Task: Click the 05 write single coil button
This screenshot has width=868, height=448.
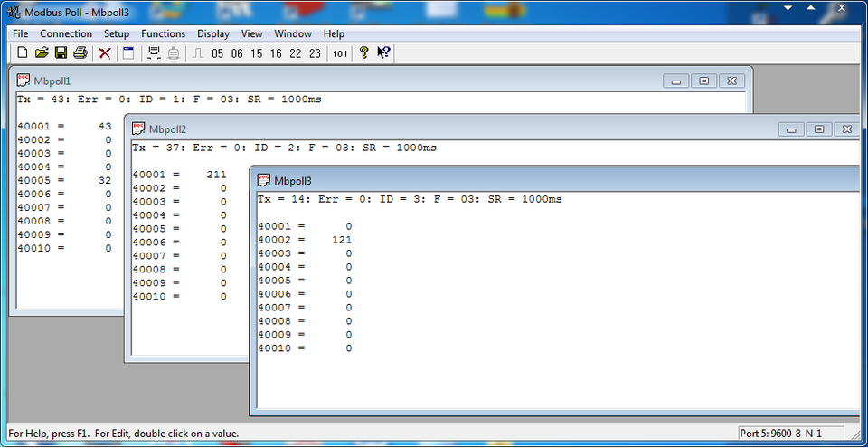Action: [x=218, y=53]
